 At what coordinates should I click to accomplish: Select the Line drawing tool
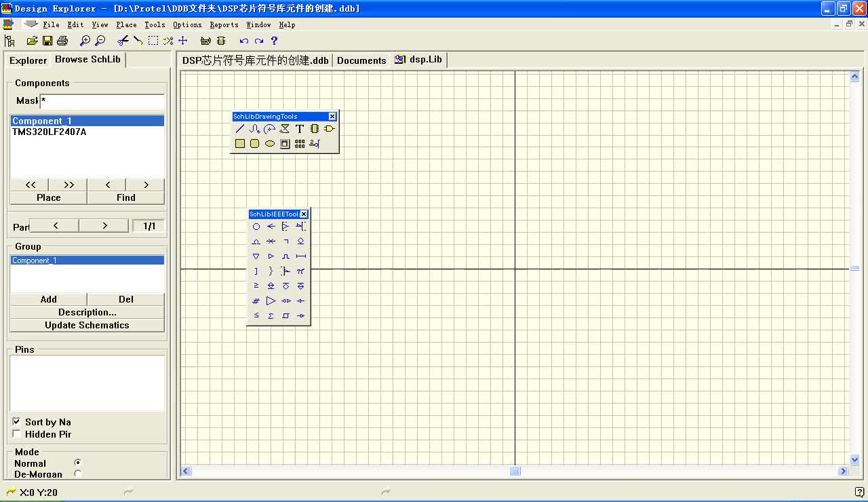(240, 129)
